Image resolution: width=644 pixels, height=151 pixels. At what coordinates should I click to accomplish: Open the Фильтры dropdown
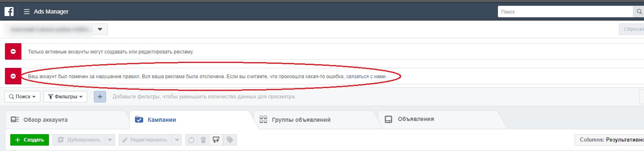coord(65,97)
